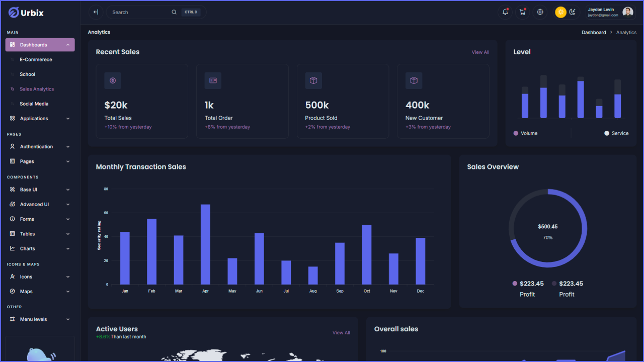Click the search magnifier icon
This screenshot has height=362, width=644.
[x=174, y=12]
